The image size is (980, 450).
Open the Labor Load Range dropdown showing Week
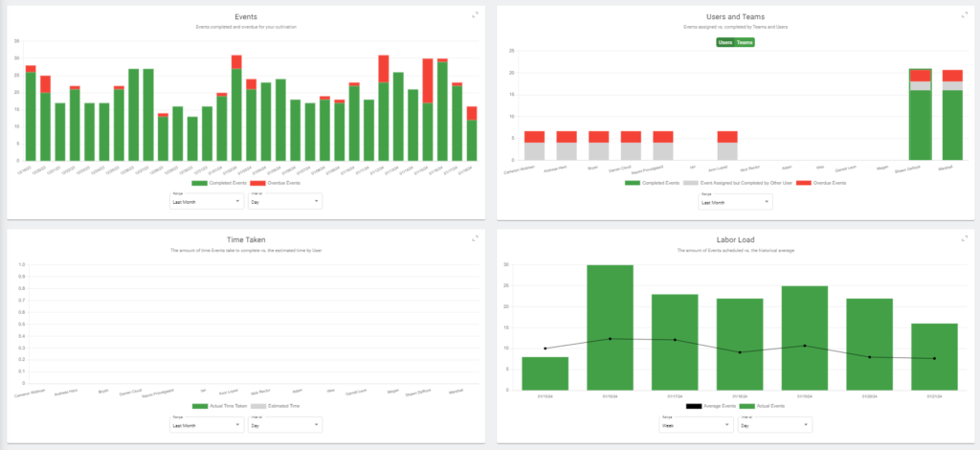pos(697,424)
